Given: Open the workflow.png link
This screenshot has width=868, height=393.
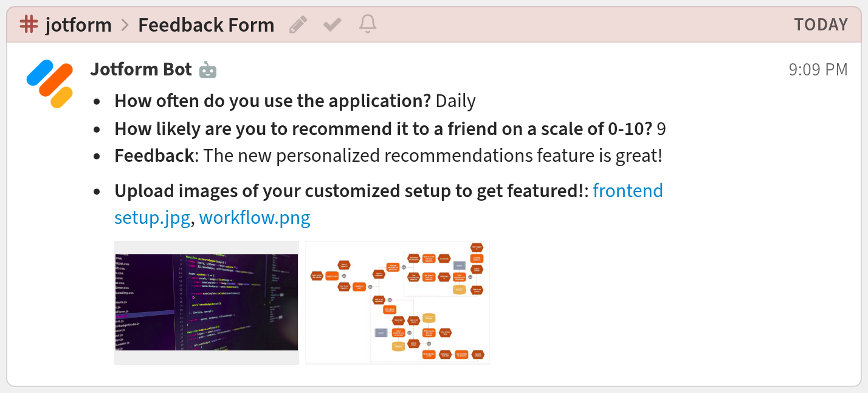Looking at the screenshot, I should tap(255, 217).
